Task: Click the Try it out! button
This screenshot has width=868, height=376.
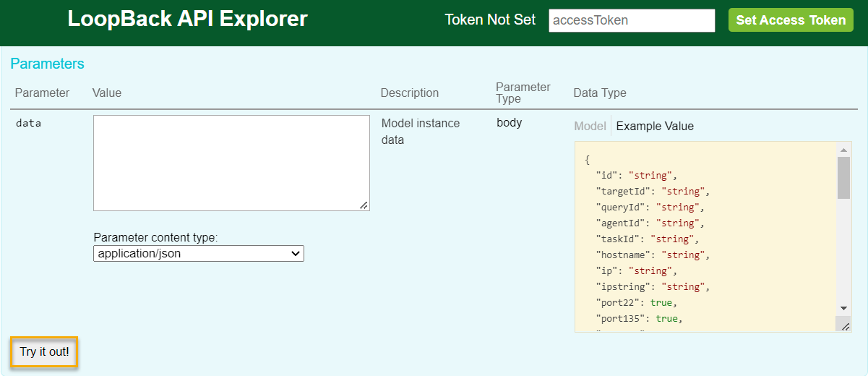Action: pyautogui.click(x=44, y=352)
